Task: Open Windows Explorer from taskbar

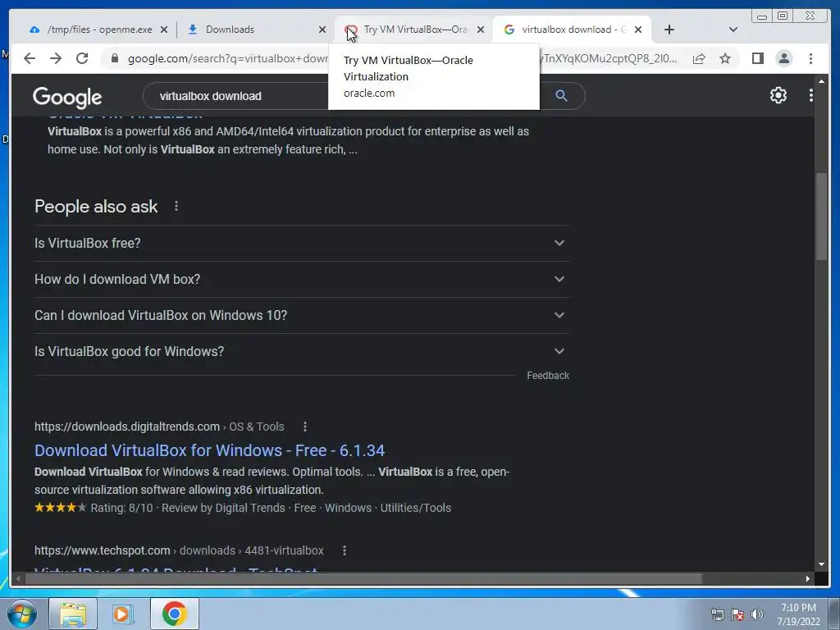Action: coord(73,614)
